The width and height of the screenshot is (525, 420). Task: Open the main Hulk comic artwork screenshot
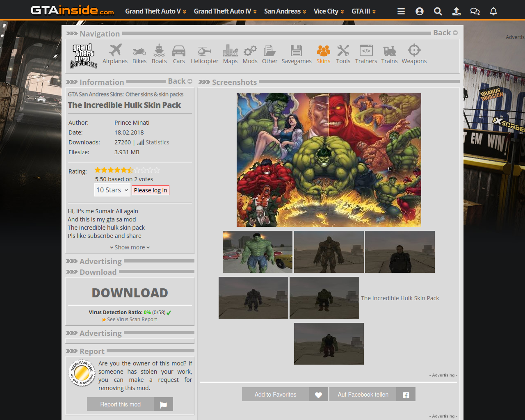tap(329, 160)
